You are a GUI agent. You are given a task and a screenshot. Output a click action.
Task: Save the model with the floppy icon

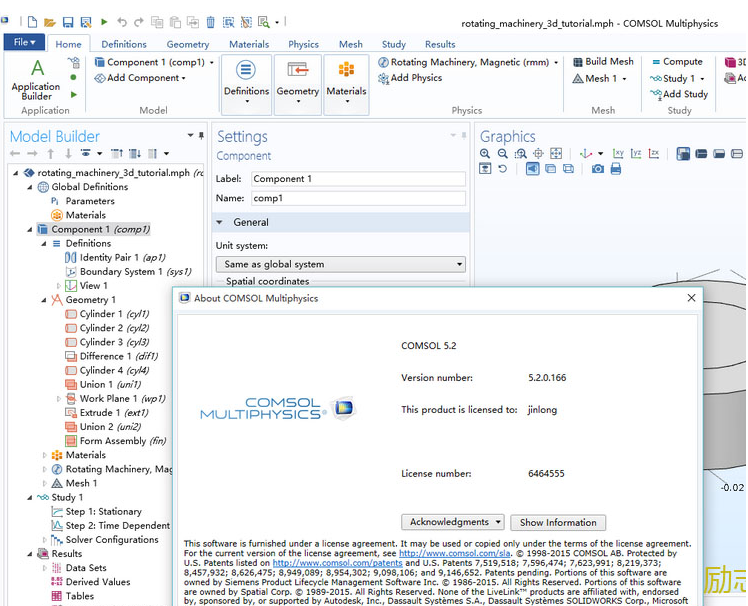pyautogui.click(x=68, y=22)
